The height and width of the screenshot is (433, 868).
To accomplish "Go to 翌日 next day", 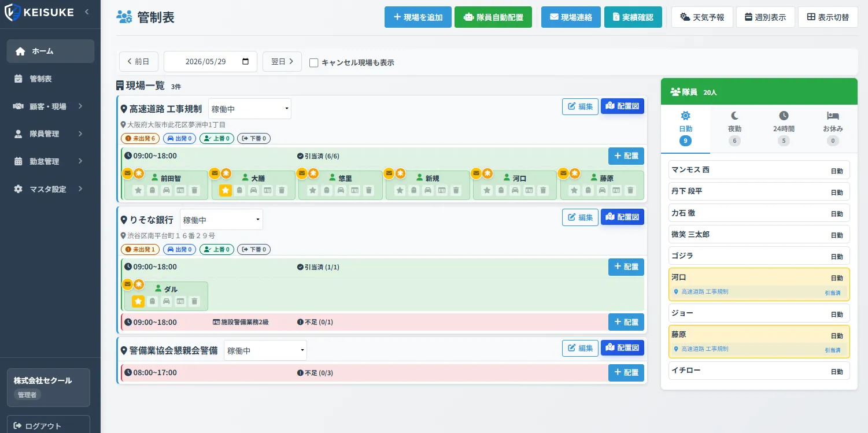I will click(282, 61).
